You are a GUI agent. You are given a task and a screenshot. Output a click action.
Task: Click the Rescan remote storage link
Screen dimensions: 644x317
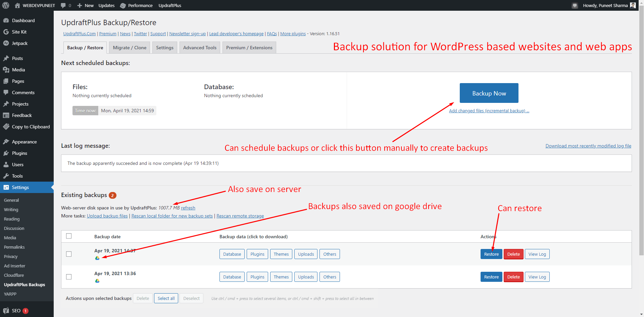[240, 216]
